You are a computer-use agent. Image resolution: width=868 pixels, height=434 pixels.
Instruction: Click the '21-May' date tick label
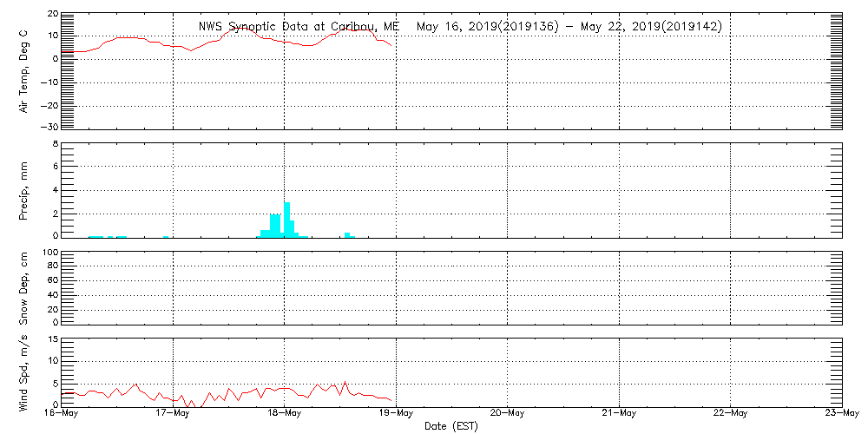[x=619, y=413]
